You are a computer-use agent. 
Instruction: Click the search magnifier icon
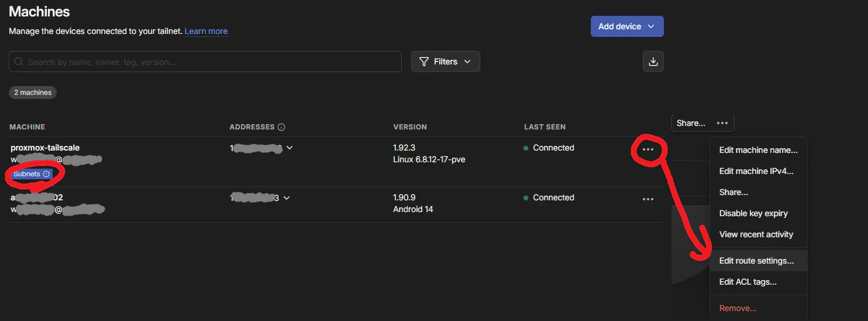[19, 62]
